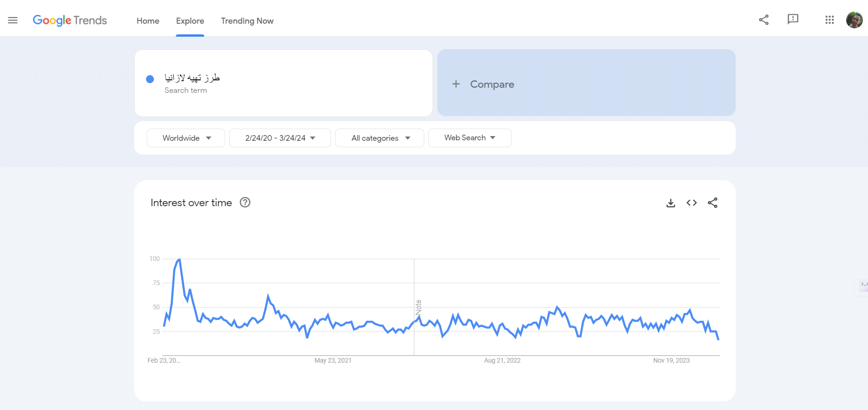Select the Explore tab

click(190, 21)
